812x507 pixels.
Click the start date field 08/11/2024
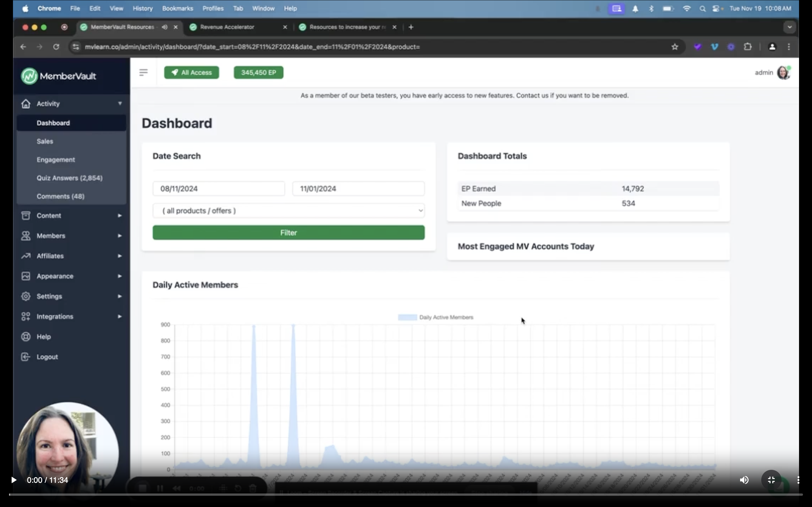point(219,188)
